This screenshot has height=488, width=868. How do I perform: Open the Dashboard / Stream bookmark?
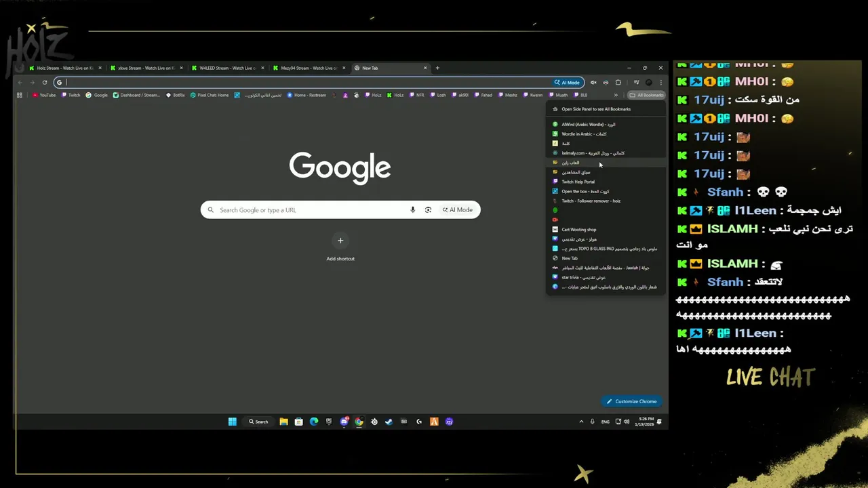[137, 95]
